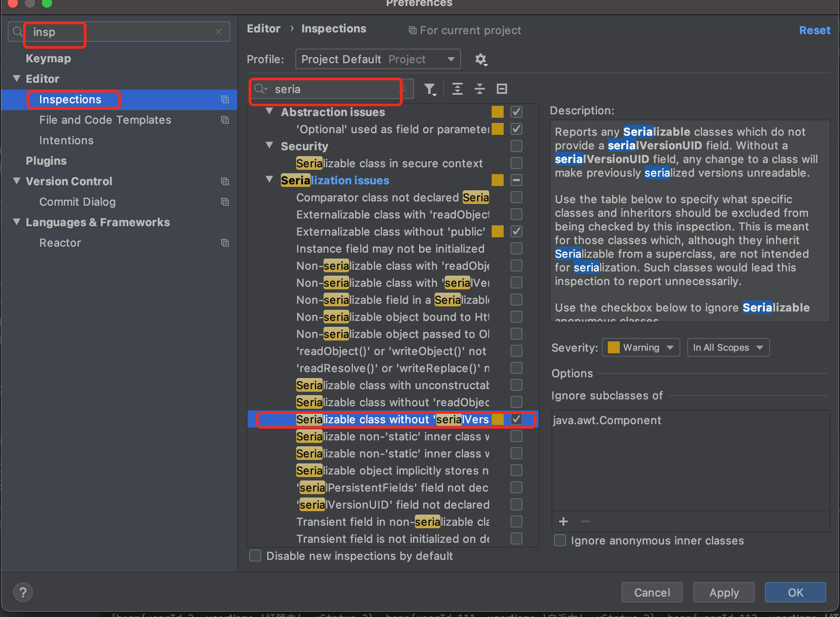Open the Plugins settings page
Image resolution: width=840 pixels, height=617 pixels.
click(x=46, y=161)
